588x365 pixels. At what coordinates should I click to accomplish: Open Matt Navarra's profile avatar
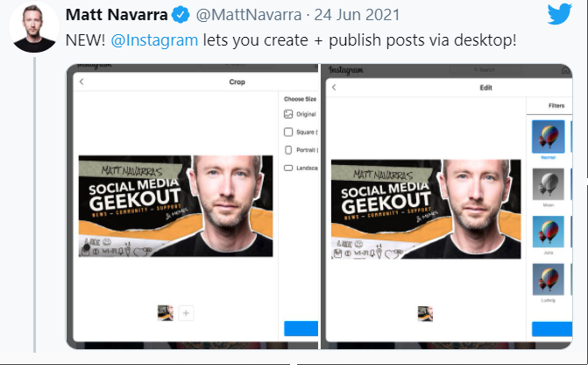click(34, 27)
